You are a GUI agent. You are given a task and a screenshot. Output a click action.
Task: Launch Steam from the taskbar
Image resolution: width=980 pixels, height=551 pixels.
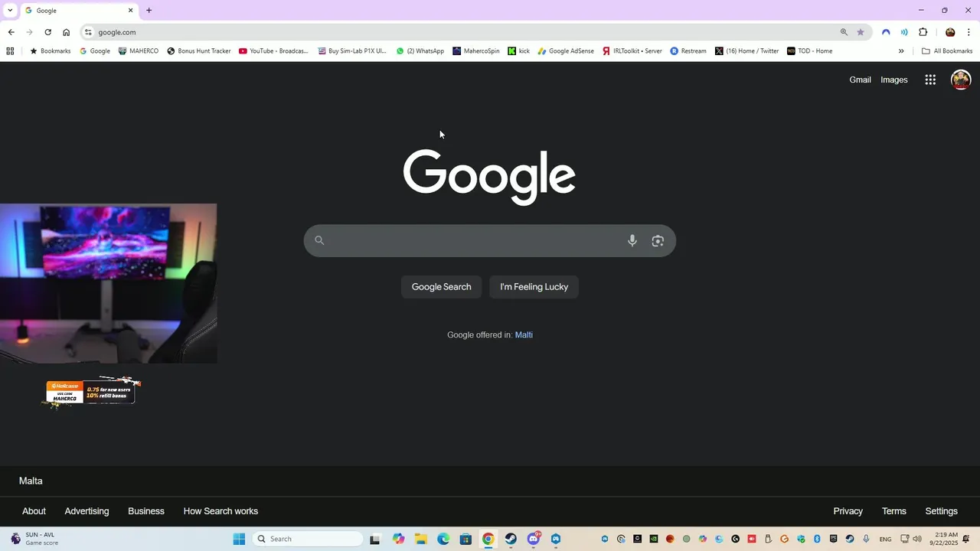click(x=511, y=539)
